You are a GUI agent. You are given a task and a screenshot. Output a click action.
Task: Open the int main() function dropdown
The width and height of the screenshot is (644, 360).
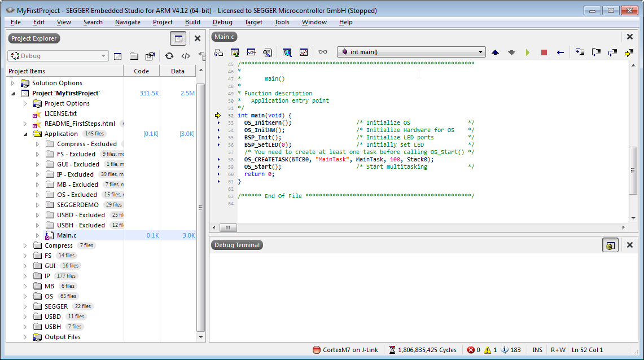coord(411,52)
